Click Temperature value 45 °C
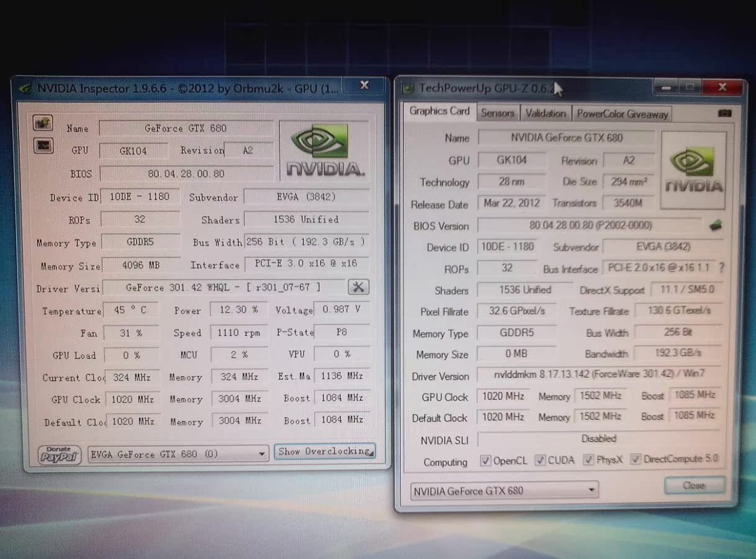The image size is (756, 559). pyautogui.click(x=130, y=310)
